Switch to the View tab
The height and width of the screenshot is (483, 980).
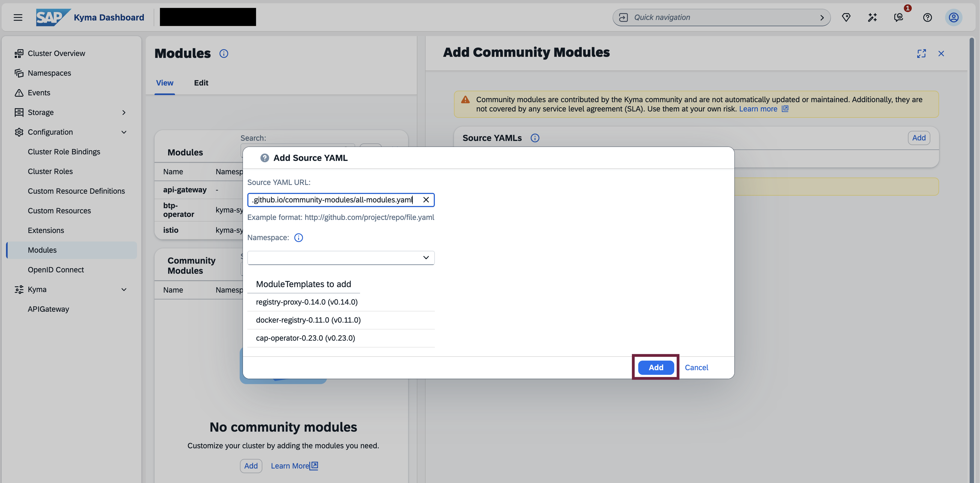click(164, 83)
